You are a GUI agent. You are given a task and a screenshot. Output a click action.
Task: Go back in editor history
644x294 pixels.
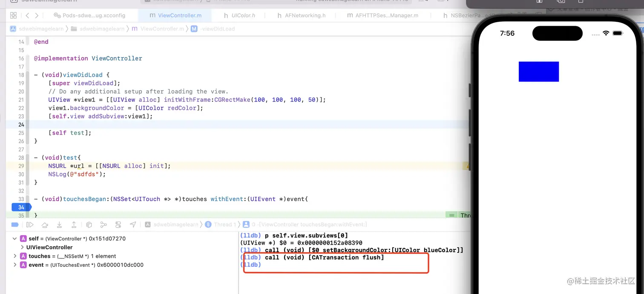(27, 15)
